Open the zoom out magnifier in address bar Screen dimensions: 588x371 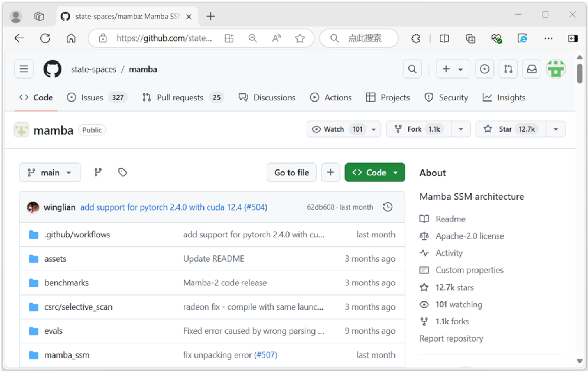click(x=253, y=38)
